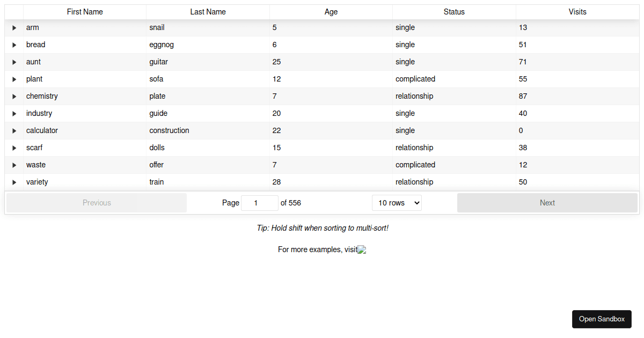Click the Open Sandbox button
644x338 pixels.
click(602, 319)
